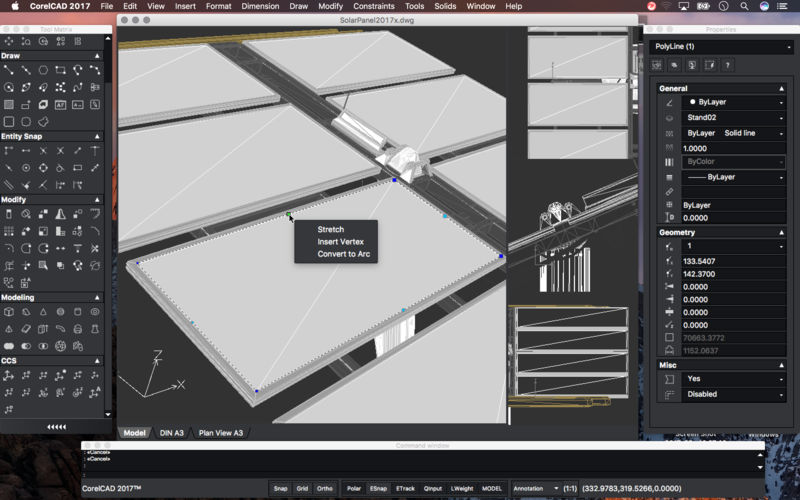Choose Convert to Arc from context menu
The height and width of the screenshot is (500, 800).
[343, 254]
